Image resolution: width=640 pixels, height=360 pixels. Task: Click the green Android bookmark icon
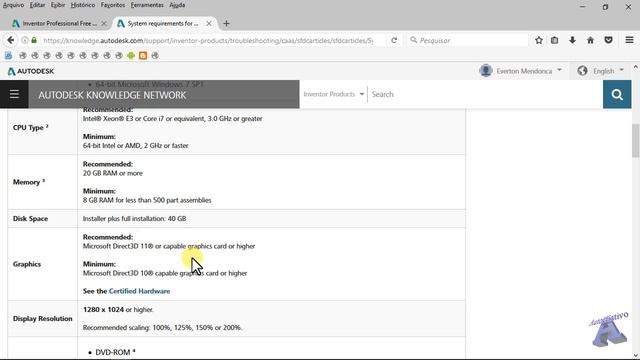pos(131,56)
